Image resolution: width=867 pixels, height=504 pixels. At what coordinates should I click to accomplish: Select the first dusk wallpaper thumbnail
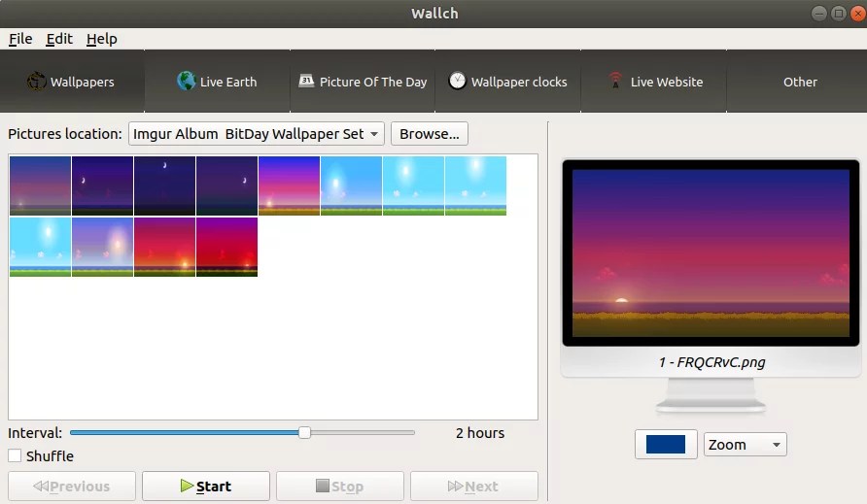[41, 185]
